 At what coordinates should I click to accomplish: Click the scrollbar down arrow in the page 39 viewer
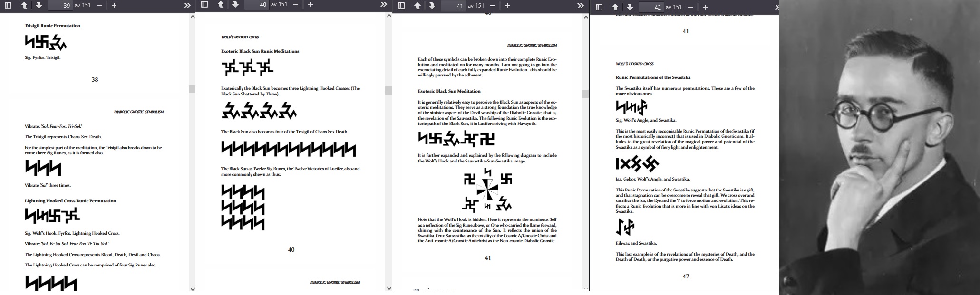192,288
